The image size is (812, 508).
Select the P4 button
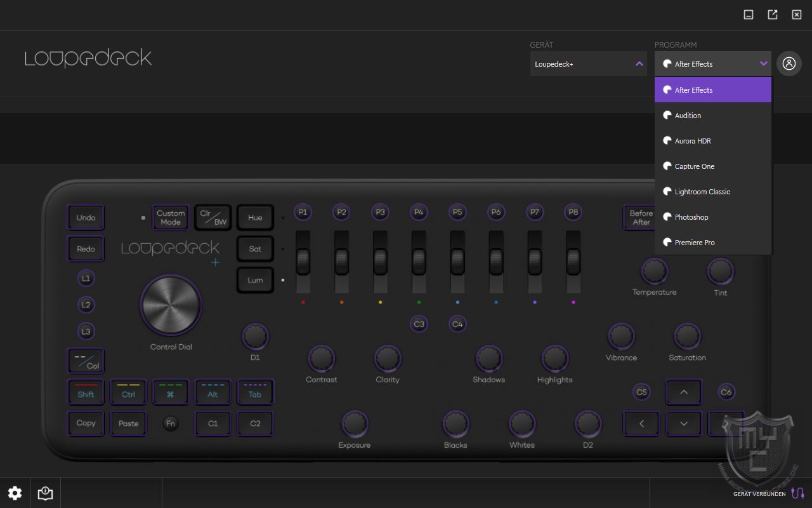point(419,212)
